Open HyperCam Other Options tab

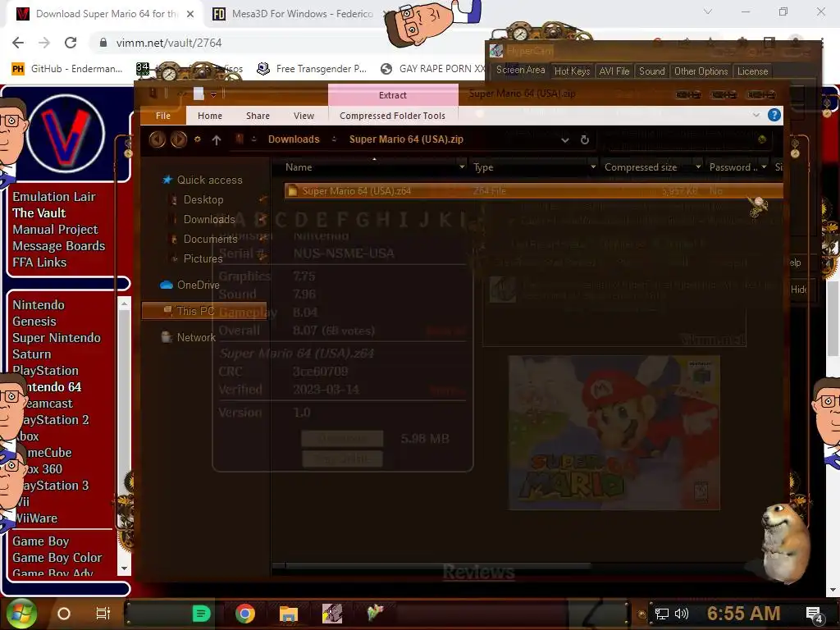click(x=701, y=71)
